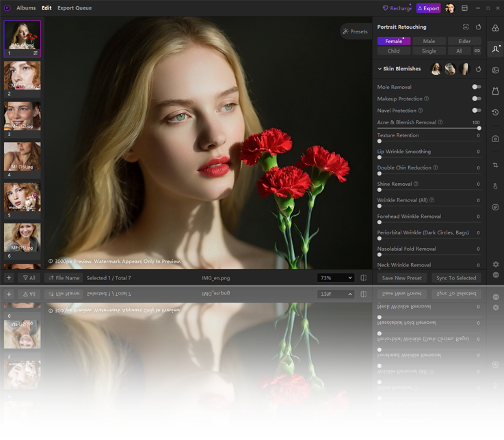Toggle the before/after compare view icon

(x=364, y=278)
